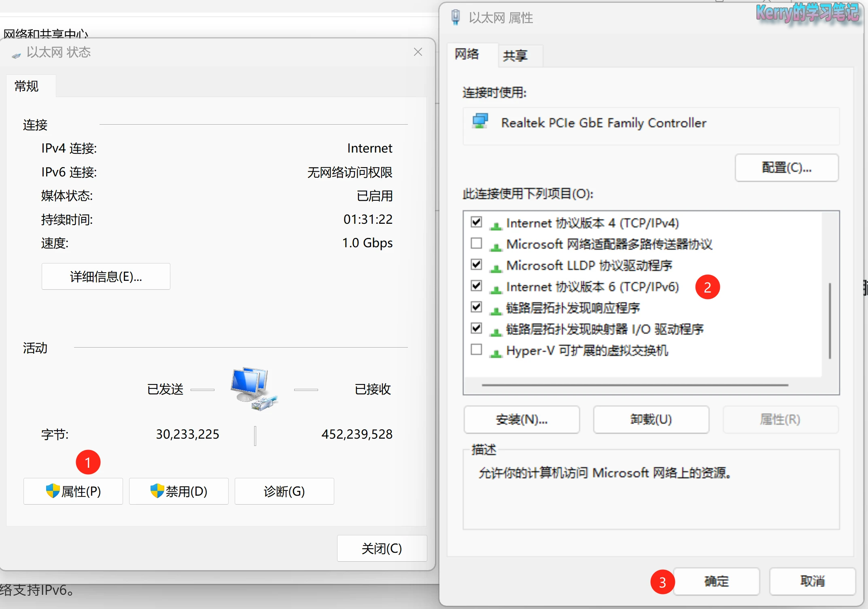Click the shield icon on 属性(P) button

click(53, 491)
